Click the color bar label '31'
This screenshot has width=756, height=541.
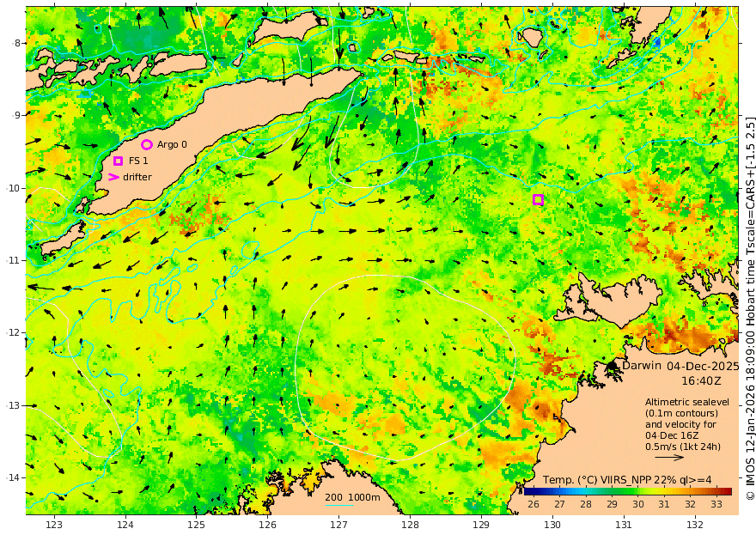click(664, 504)
